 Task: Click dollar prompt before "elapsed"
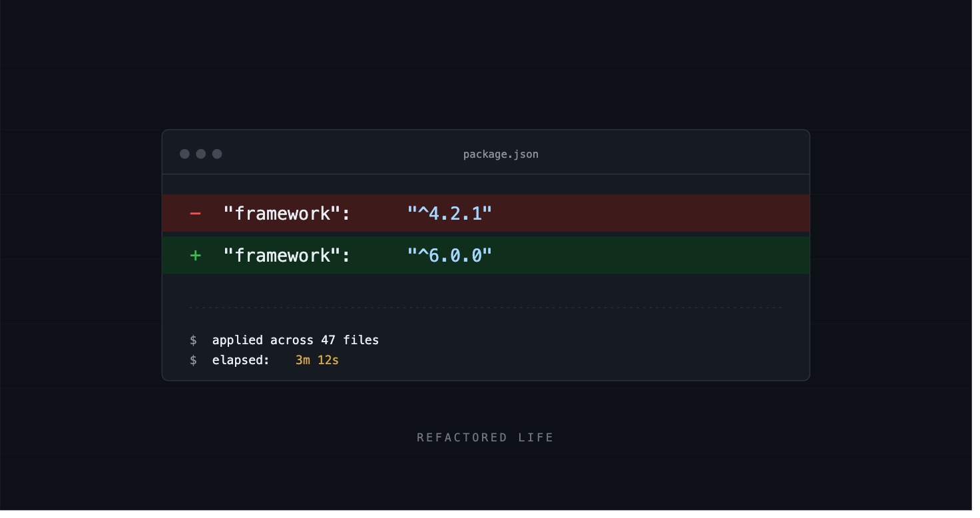(193, 360)
